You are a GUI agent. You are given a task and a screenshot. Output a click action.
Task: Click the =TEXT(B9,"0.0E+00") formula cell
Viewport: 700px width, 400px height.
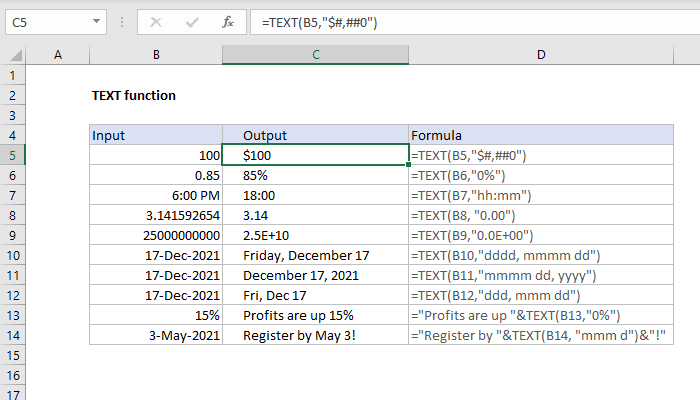point(540,235)
